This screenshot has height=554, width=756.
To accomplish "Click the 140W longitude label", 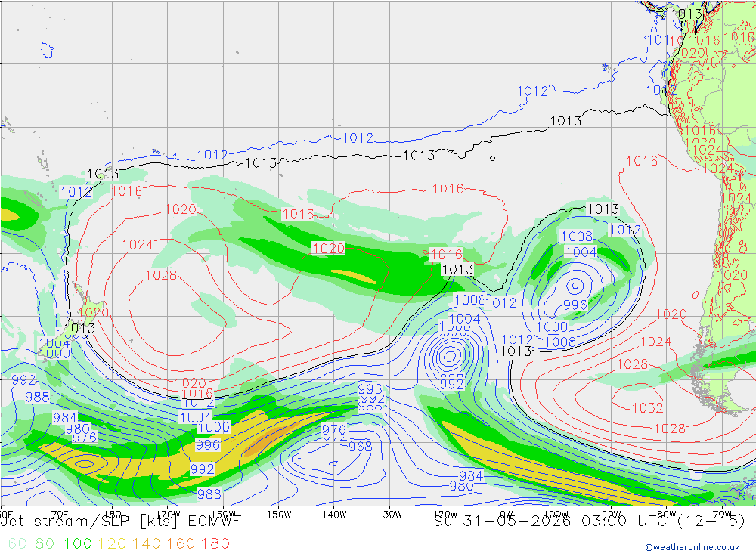I will [334, 514].
